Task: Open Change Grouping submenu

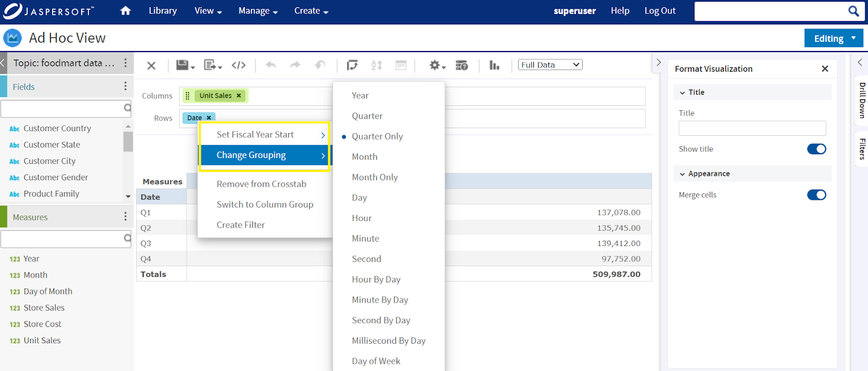Action: point(265,155)
